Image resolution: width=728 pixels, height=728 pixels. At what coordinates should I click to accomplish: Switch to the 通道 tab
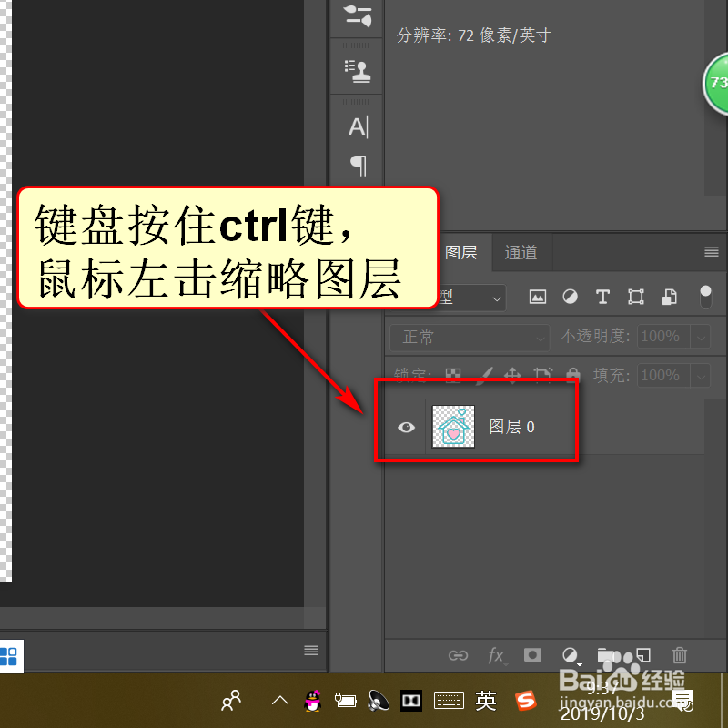pyautogui.click(x=521, y=253)
